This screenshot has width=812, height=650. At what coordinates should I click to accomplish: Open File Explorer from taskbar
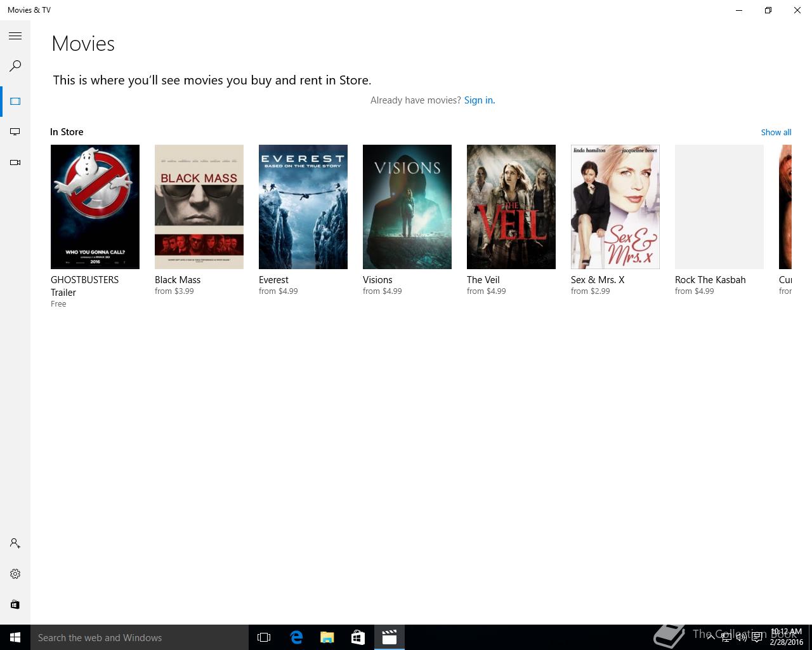click(x=327, y=637)
